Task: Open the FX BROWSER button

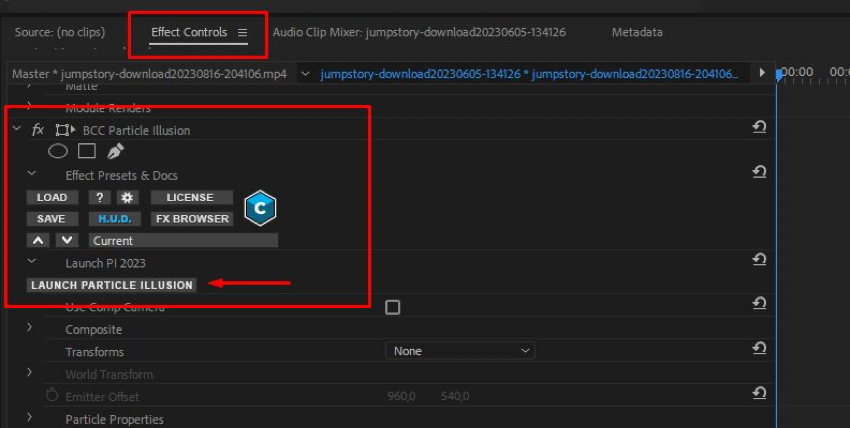Action: 192,219
